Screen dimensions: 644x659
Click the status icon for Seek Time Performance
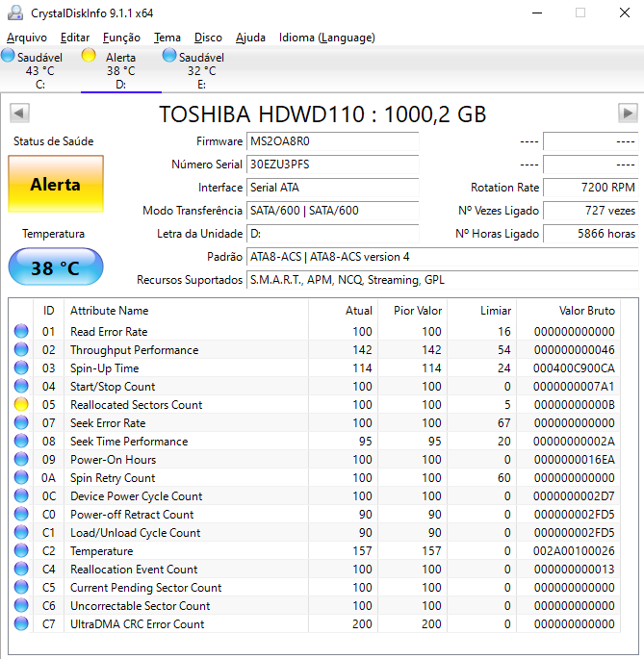tap(21, 441)
